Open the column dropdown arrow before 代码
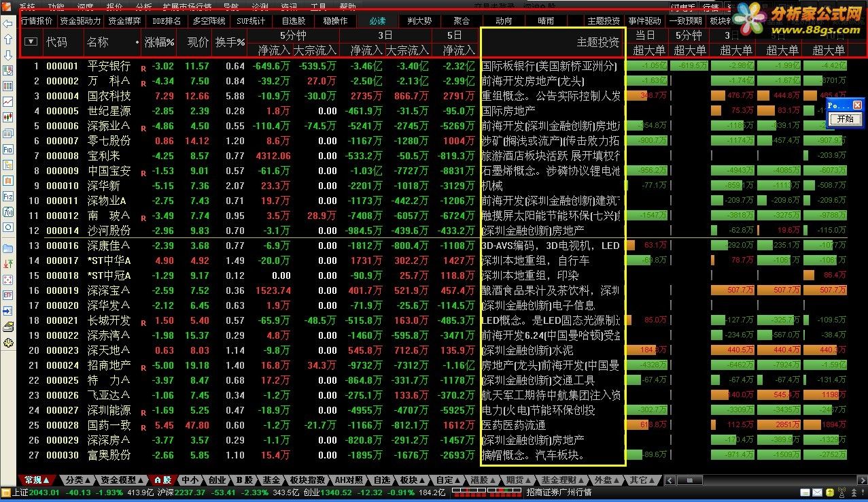The height and width of the screenshot is (502, 868). 31,41
